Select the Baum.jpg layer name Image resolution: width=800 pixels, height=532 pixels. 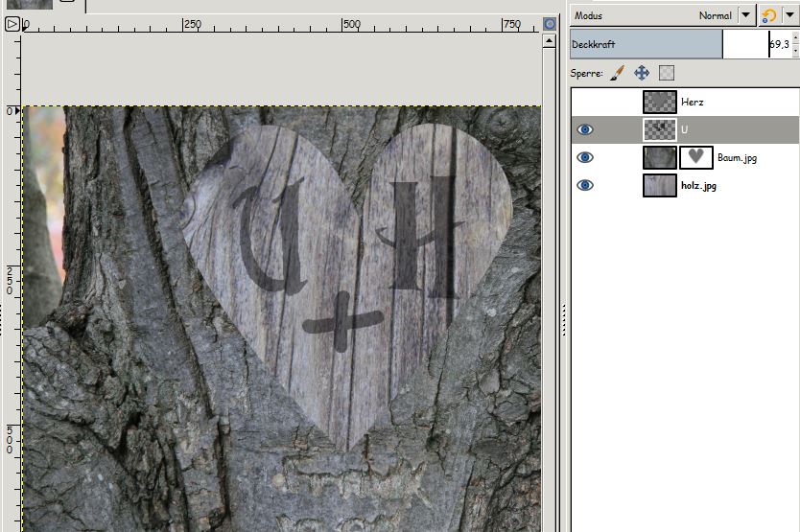737,158
